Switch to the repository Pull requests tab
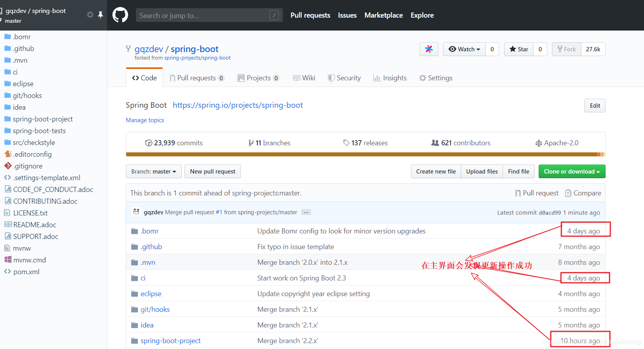The image size is (644, 349). tap(197, 78)
